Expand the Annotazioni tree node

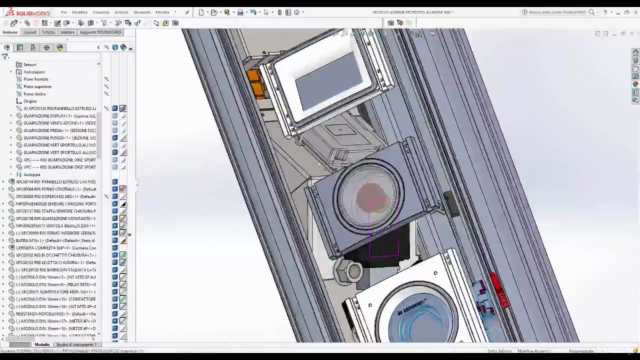point(11,72)
